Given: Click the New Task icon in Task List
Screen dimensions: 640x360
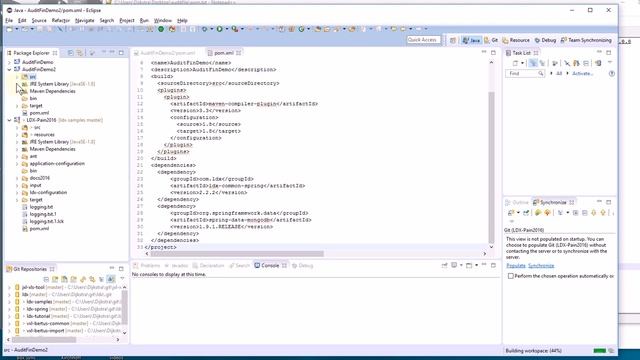Looking at the screenshot, I should [516, 63].
